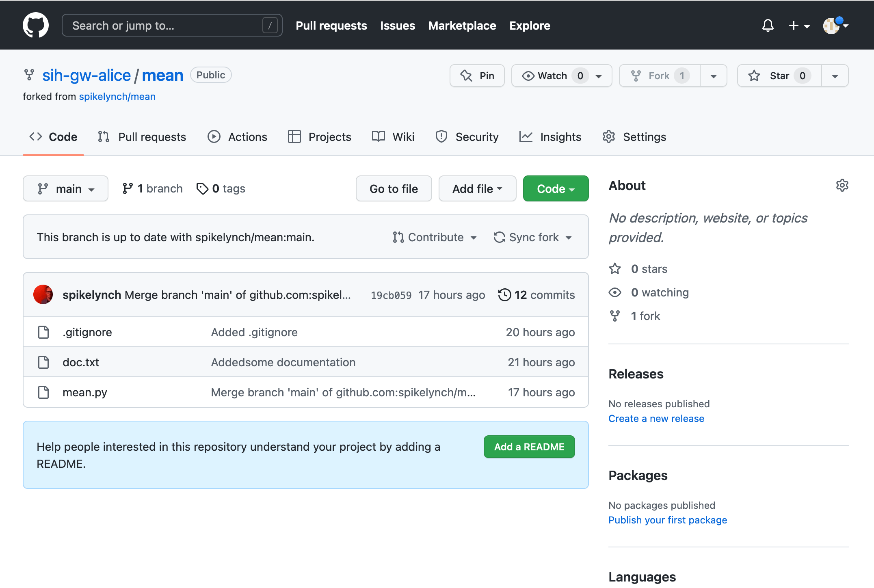Click the commit history clock icon
The image size is (874, 588).
pos(504,295)
